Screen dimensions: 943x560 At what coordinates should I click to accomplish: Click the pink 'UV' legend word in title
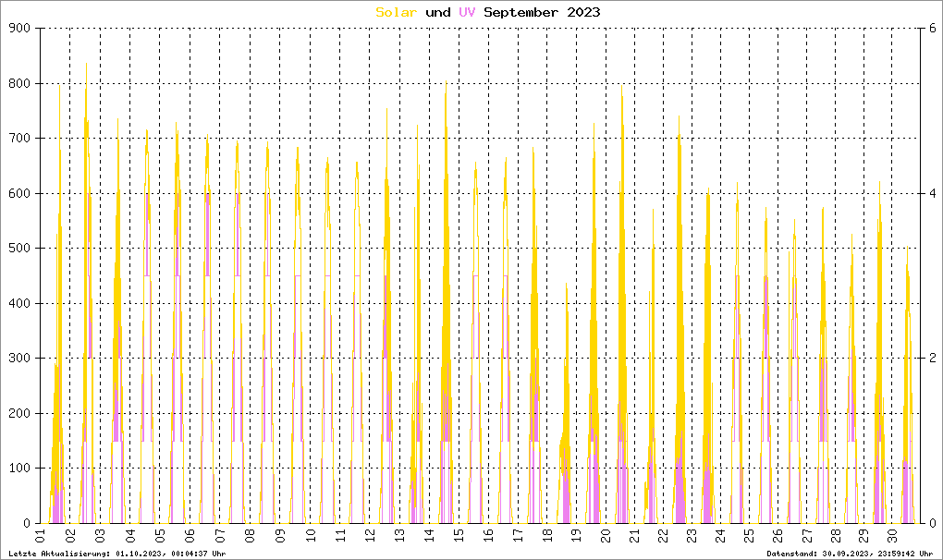point(467,12)
